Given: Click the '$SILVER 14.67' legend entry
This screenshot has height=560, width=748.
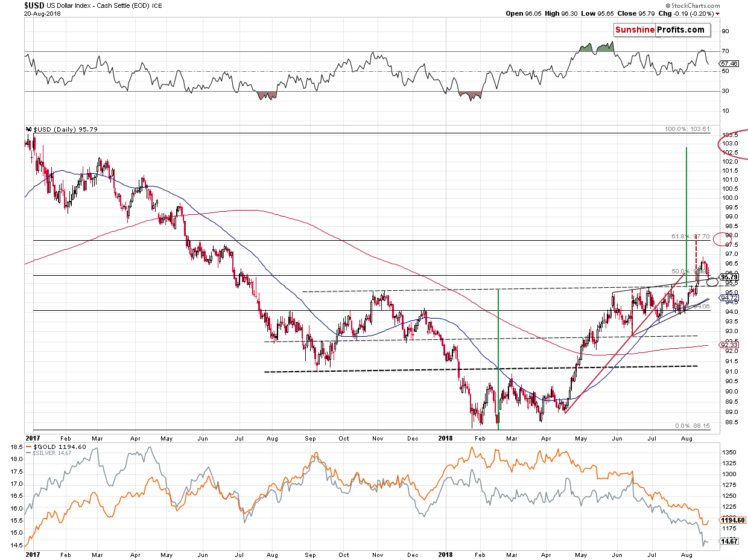Looking at the screenshot, I should pos(49,454).
